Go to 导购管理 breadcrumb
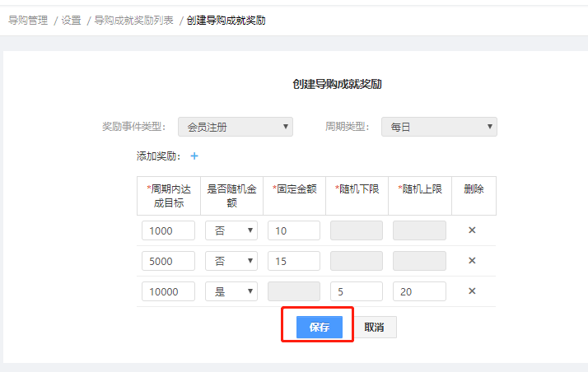 point(28,21)
